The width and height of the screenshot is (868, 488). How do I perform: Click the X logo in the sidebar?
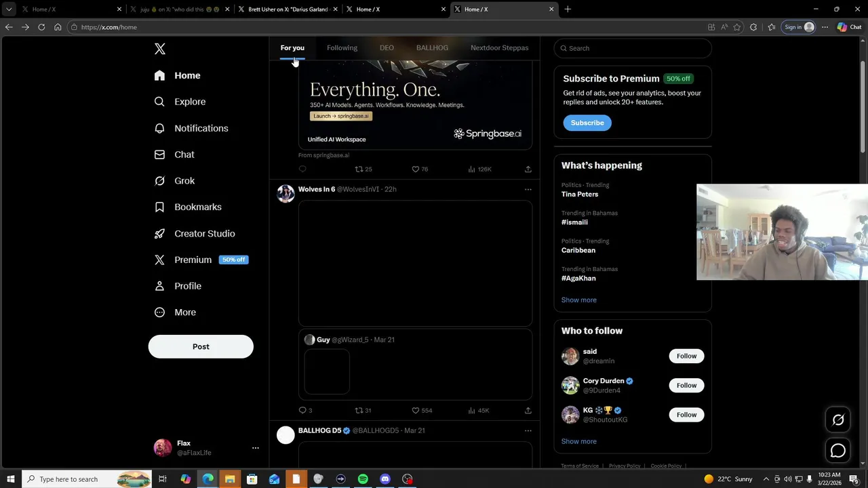click(160, 49)
